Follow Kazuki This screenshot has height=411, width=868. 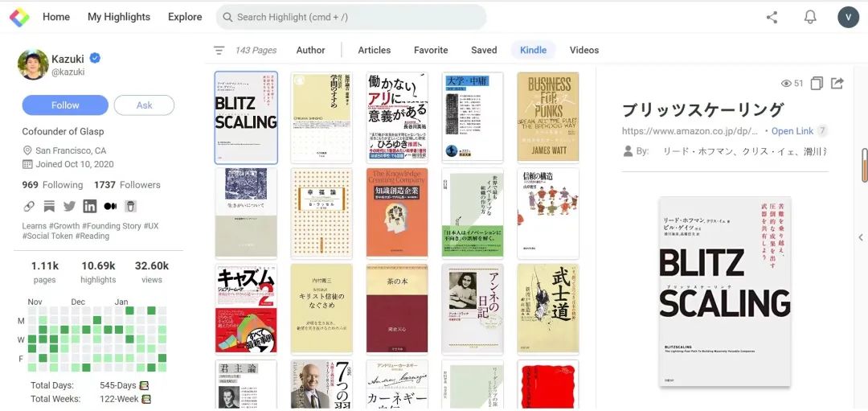click(65, 105)
